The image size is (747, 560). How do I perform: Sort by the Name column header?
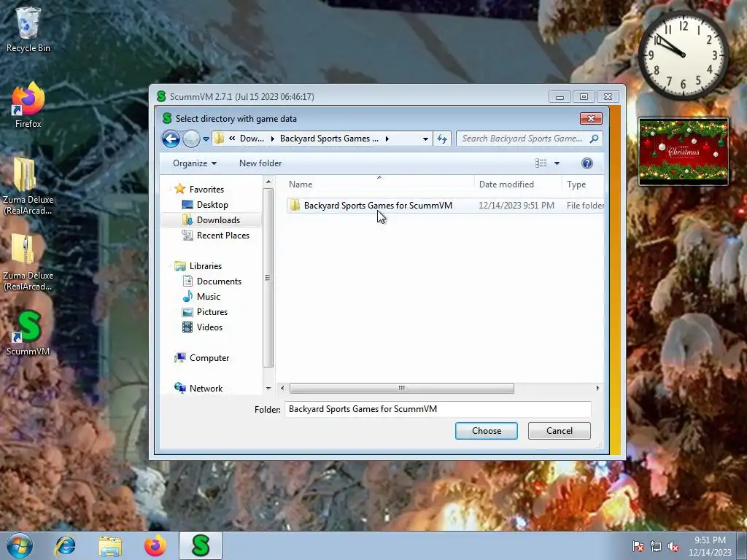pos(301,184)
